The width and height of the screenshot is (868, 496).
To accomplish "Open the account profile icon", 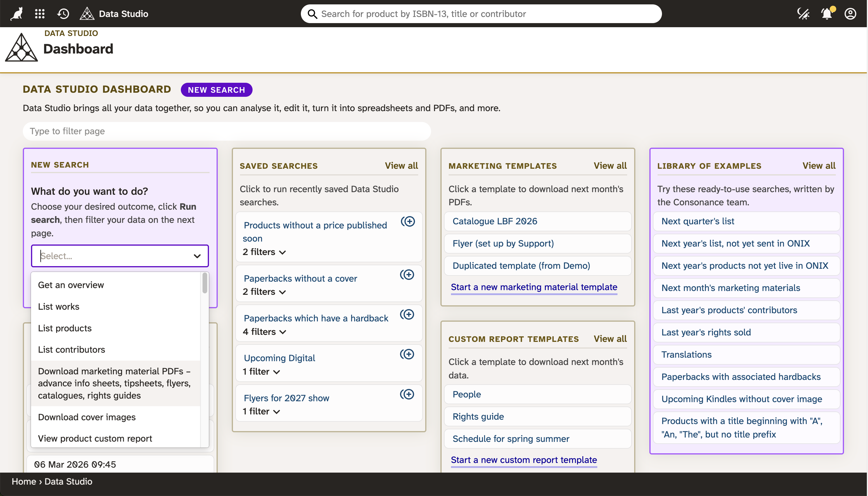I will [x=850, y=14].
